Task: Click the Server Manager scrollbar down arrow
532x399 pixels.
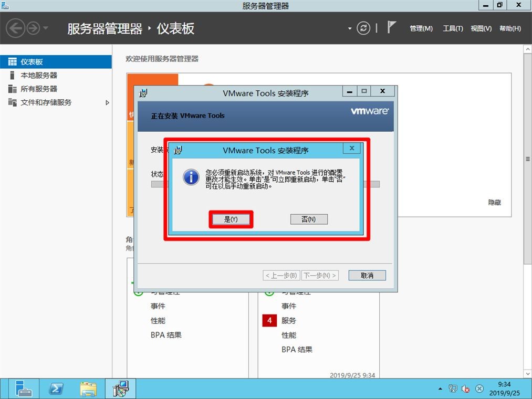Action: click(x=528, y=374)
